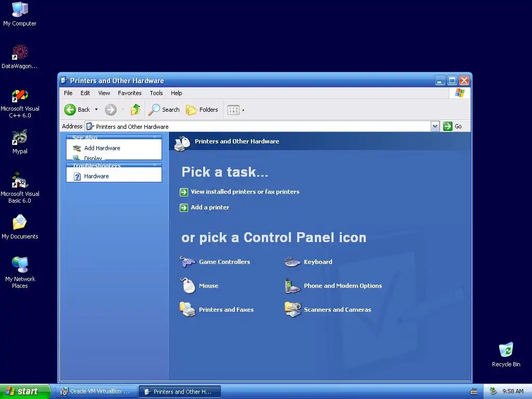Screen dimensions: 532x399
Task: Click the green Go button
Action: [x=453, y=126]
